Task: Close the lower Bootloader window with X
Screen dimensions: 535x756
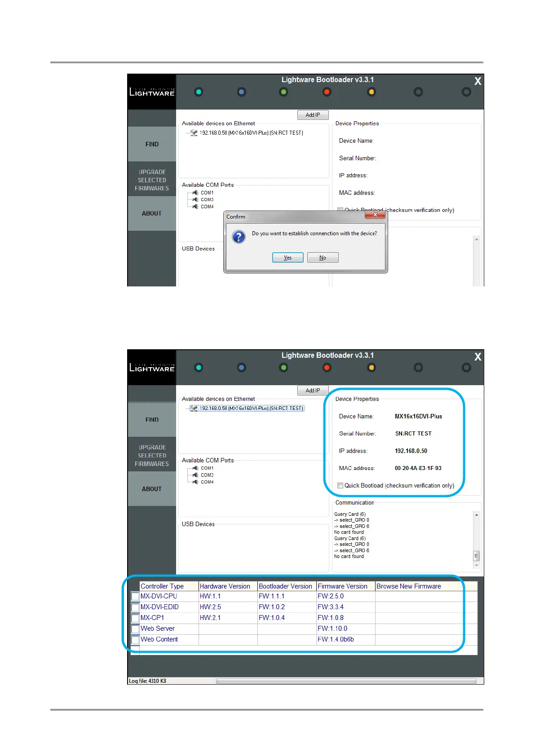Action: pyautogui.click(x=478, y=357)
